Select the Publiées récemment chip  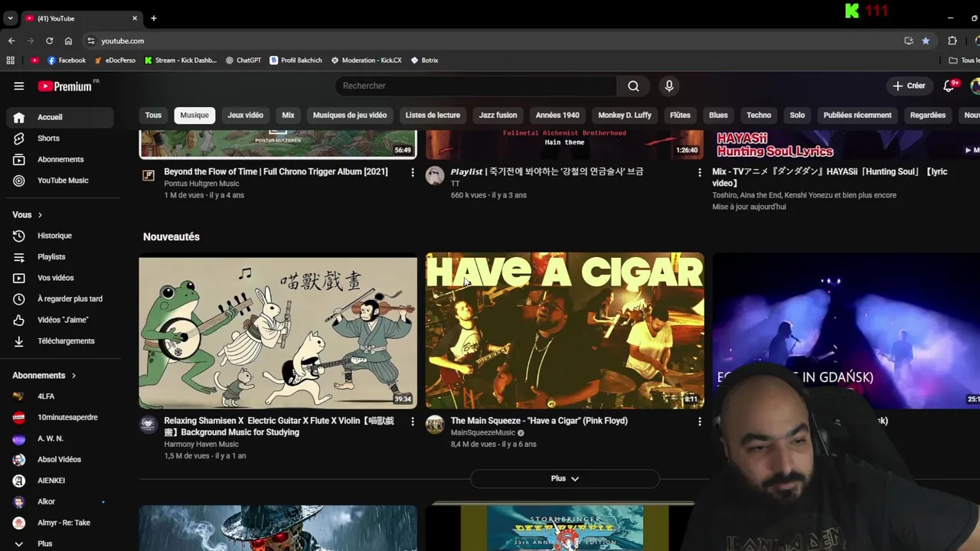[857, 115]
